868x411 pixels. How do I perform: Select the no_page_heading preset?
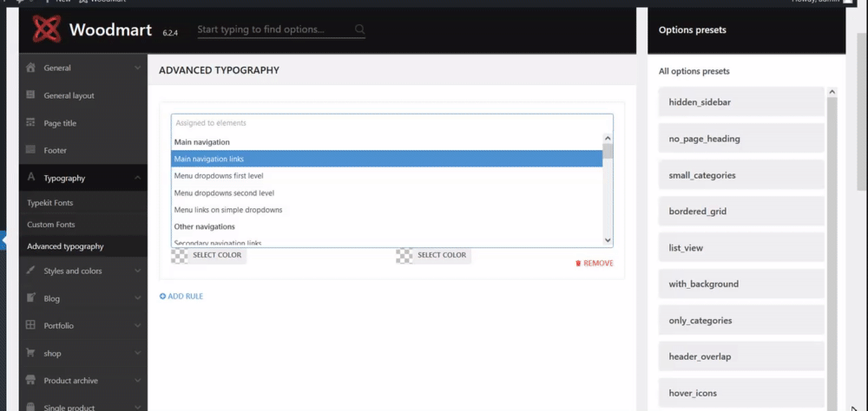pos(741,138)
